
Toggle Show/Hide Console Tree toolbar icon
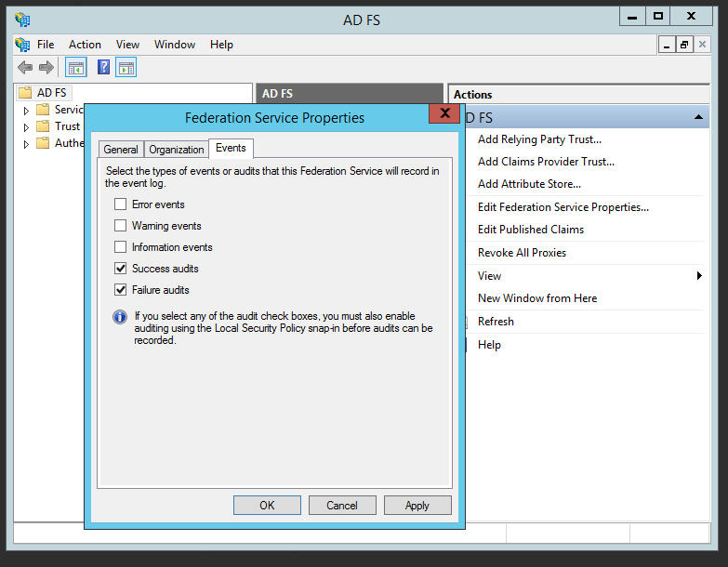click(x=76, y=68)
